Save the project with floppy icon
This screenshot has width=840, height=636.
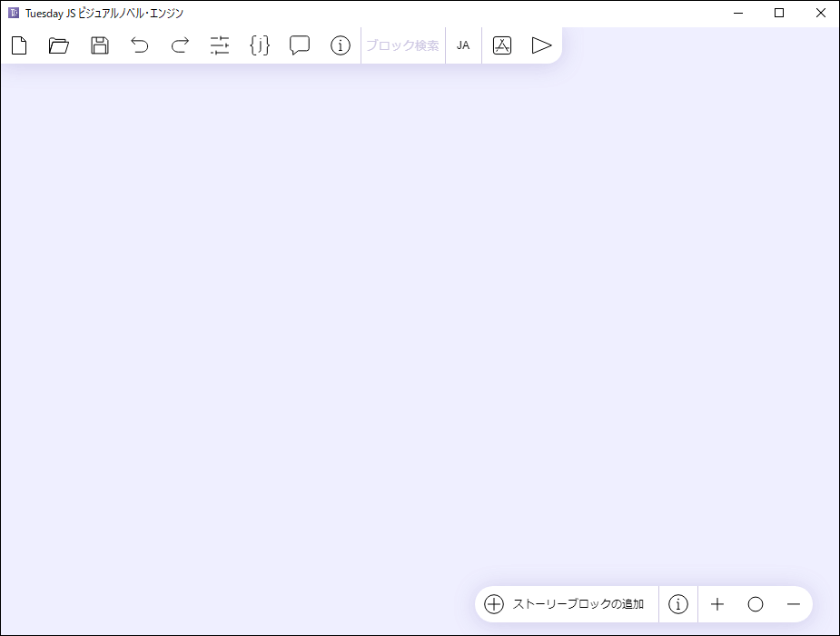(x=100, y=45)
